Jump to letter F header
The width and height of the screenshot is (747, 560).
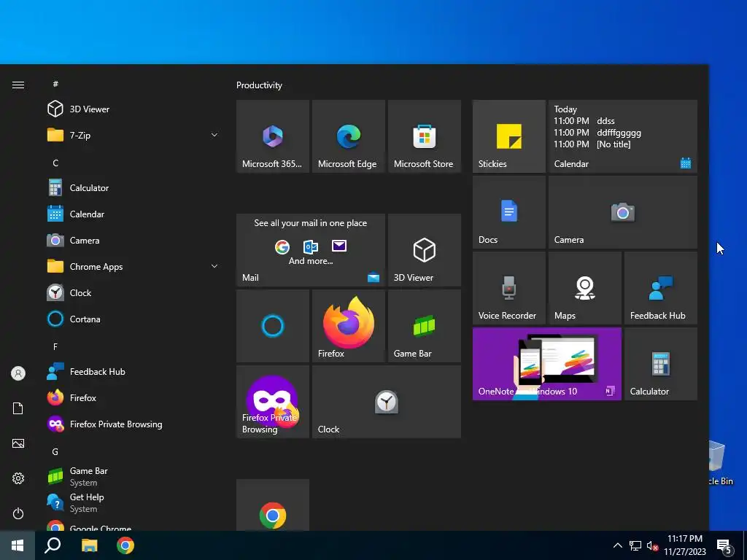[x=55, y=346]
